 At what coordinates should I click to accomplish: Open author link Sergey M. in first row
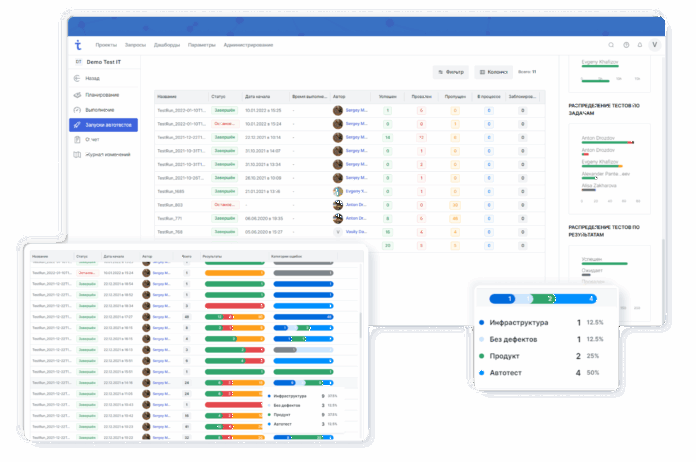[x=356, y=109]
